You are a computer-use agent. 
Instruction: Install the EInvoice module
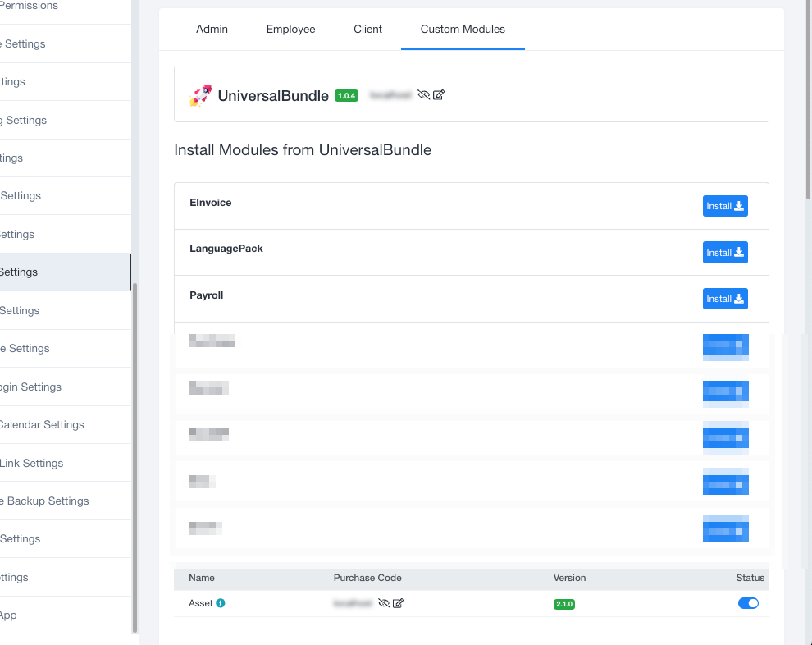click(x=725, y=206)
